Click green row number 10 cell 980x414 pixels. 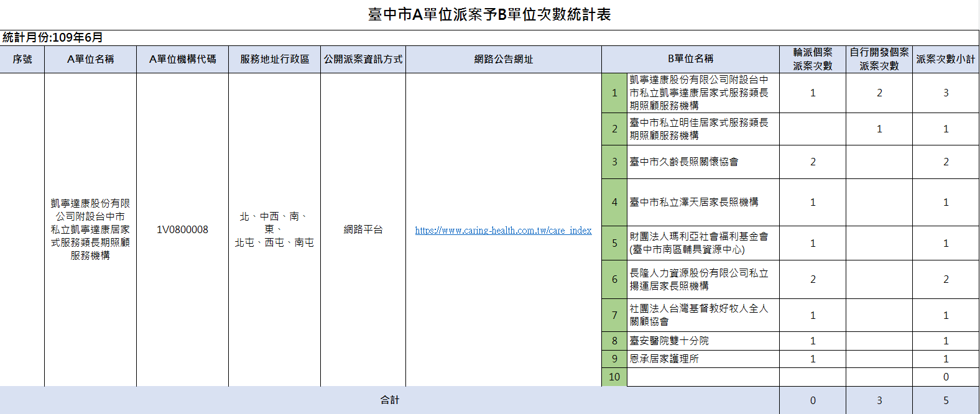pos(614,377)
